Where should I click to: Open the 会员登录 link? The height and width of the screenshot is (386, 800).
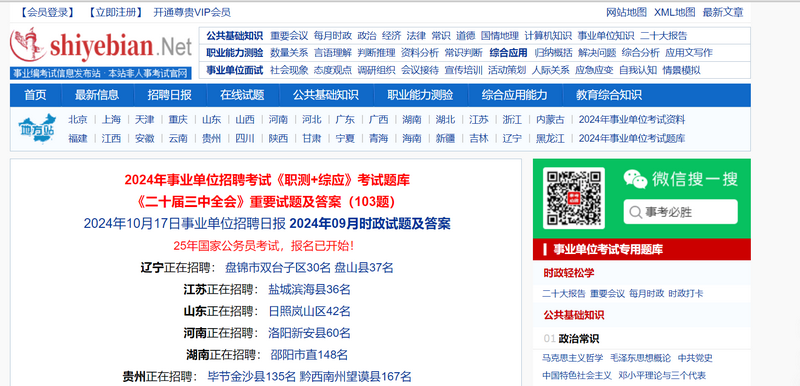[47, 12]
